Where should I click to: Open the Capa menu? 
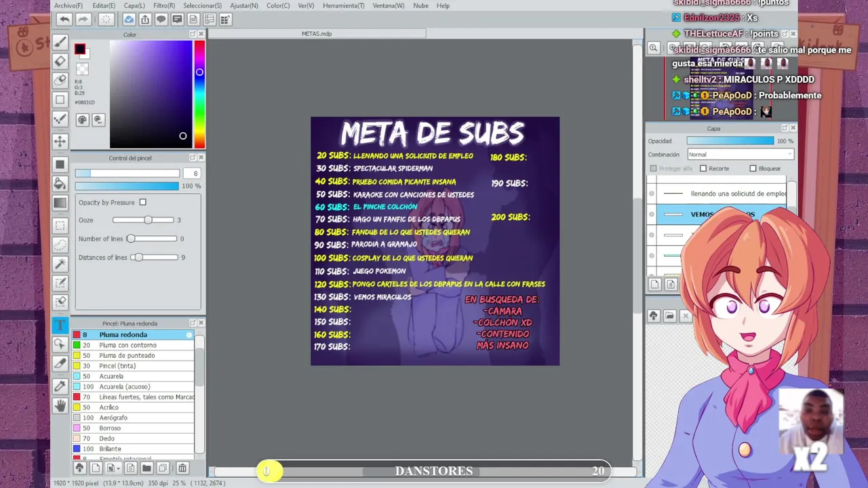(x=134, y=5)
